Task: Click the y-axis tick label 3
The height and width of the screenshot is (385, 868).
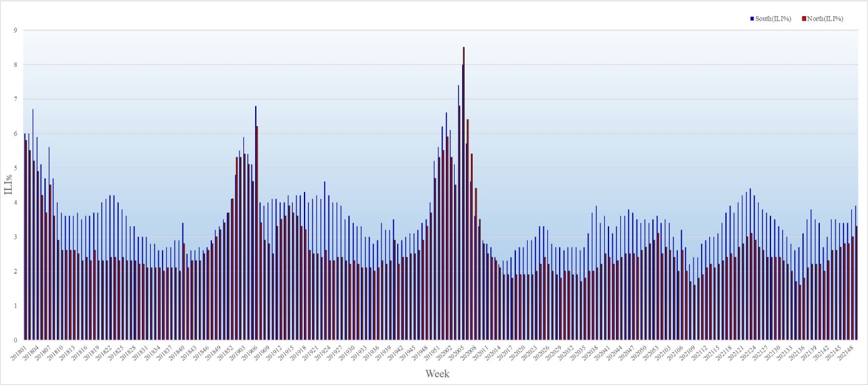Action: (15, 237)
